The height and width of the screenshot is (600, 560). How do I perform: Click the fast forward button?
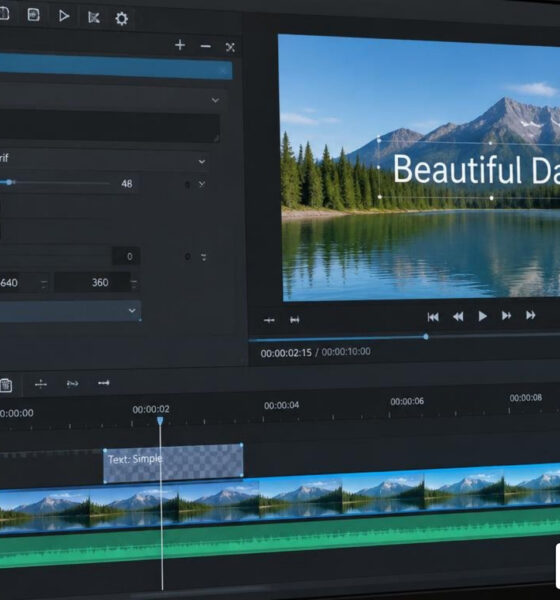506,315
